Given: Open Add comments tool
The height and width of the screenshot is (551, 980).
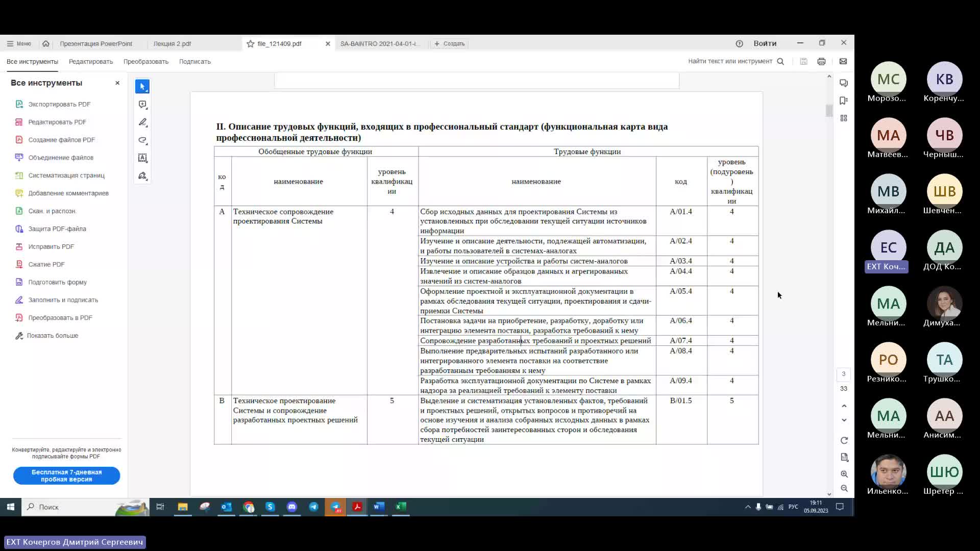Looking at the screenshot, I should point(68,193).
